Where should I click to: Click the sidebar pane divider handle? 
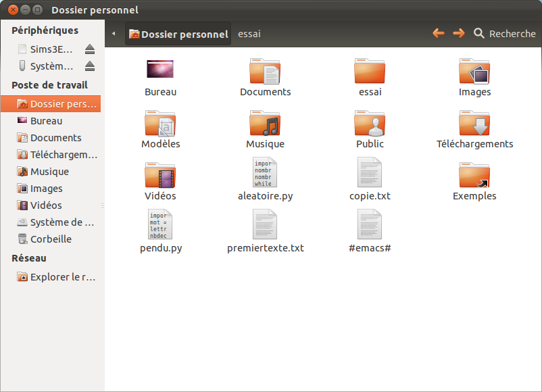coord(103,205)
